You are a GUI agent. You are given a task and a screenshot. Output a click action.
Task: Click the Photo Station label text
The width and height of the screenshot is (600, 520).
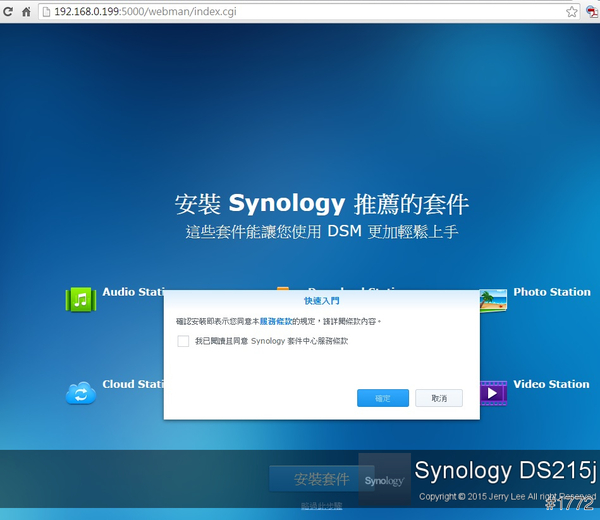tap(552, 292)
